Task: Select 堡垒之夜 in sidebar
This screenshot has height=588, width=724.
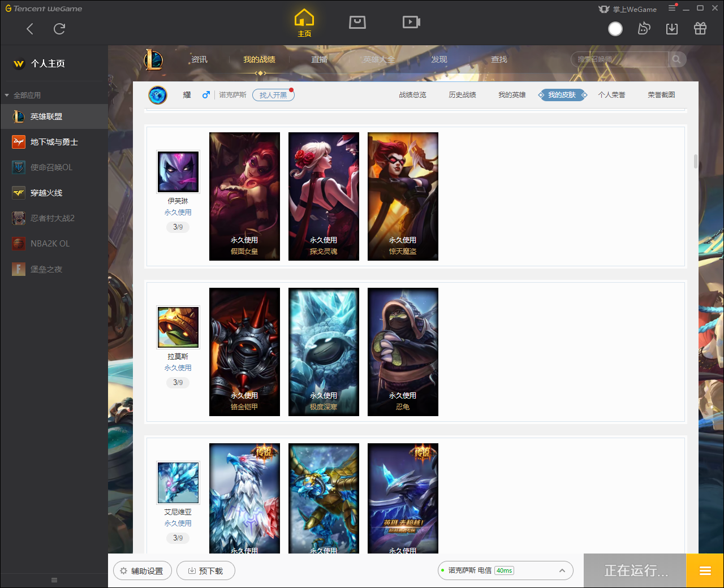Action: pyautogui.click(x=54, y=269)
